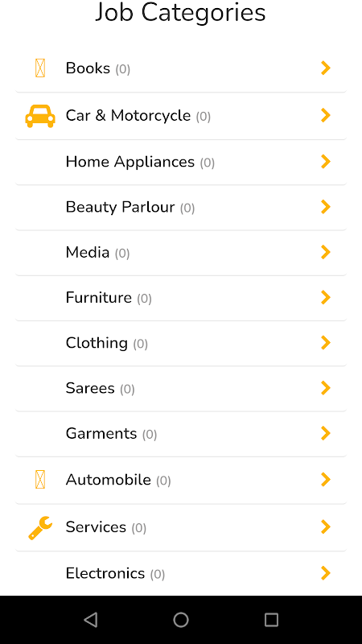Expand the Books category chevron
This screenshot has width=362, height=644.
[326, 68]
